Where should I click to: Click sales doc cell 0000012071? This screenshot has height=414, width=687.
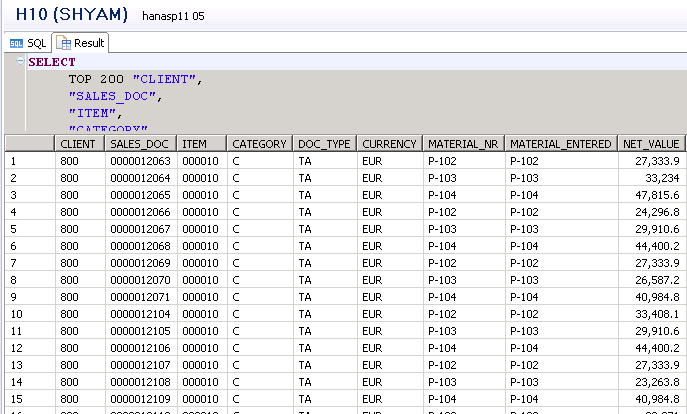[141, 297]
